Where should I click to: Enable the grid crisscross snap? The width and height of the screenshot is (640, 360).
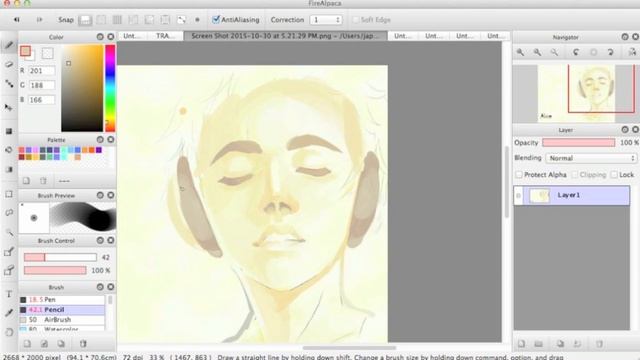[117, 20]
